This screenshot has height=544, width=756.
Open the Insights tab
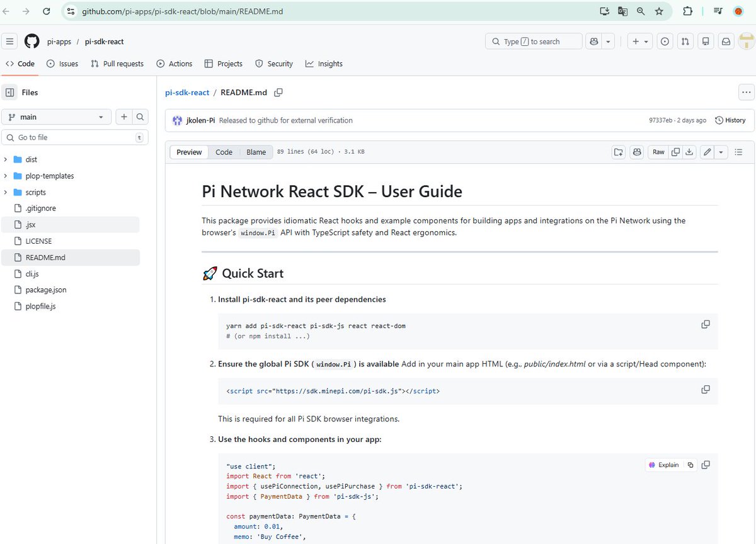coord(324,64)
